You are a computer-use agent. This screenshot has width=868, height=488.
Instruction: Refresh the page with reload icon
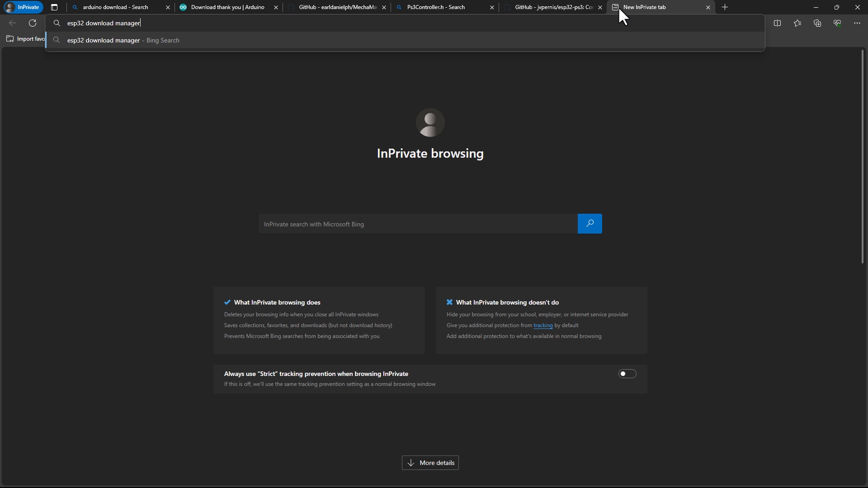coord(33,23)
